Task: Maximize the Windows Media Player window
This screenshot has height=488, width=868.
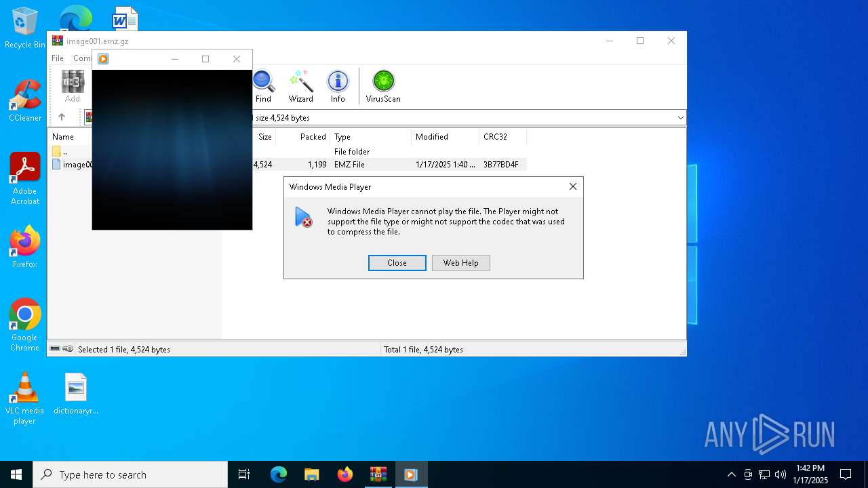Action: (205, 59)
